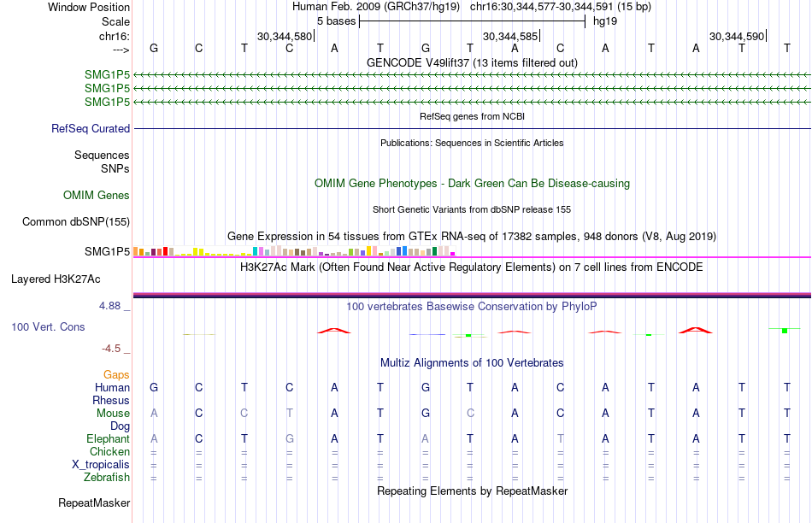Open Repeating Elements by RepeatMasker title

point(472,491)
